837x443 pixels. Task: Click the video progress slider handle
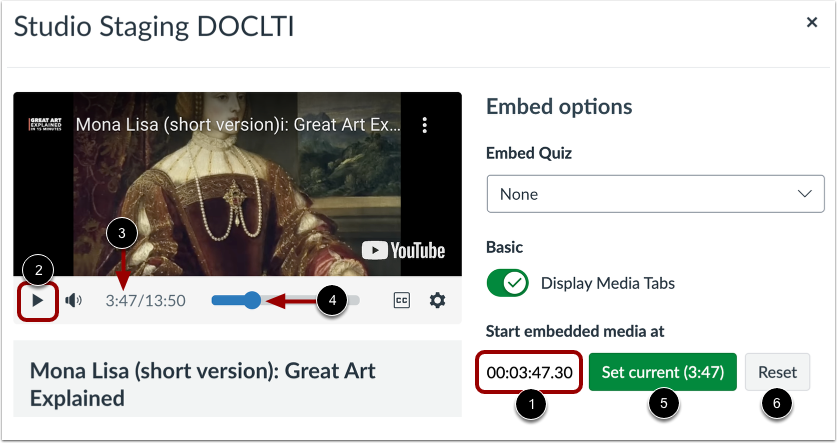(251, 300)
